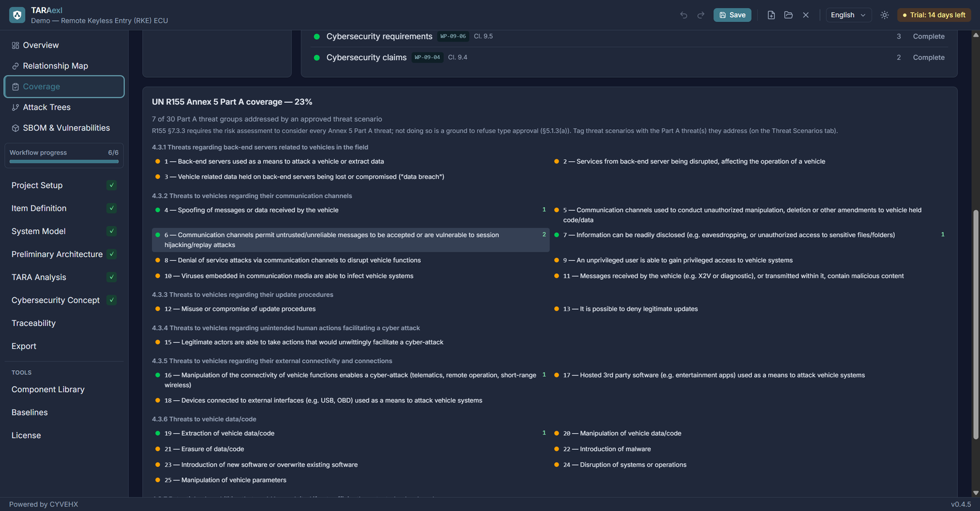Select threat 9 unprivileged user privileged access
This screenshot has height=511, width=980.
click(x=749, y=260)
